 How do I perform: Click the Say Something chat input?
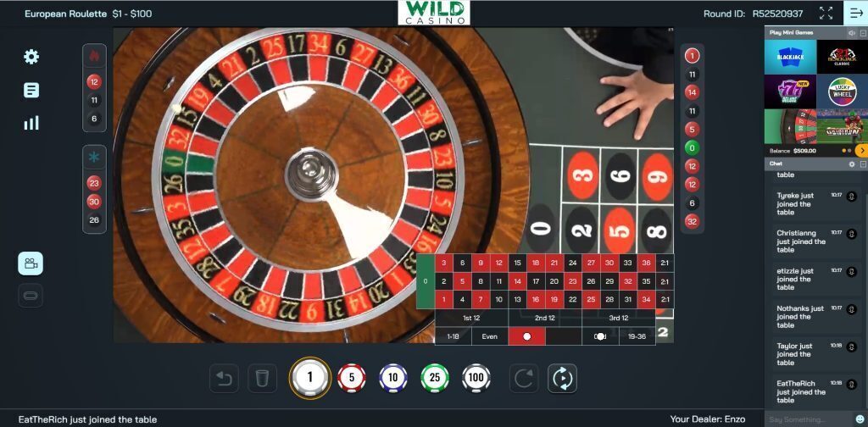[810, 419]
